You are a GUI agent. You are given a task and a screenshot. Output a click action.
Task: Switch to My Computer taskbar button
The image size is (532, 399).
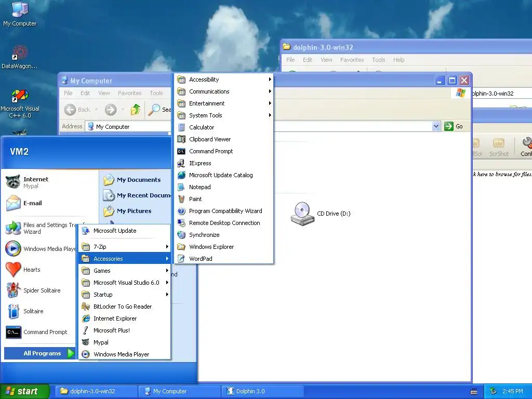click(x=179, y=391)
